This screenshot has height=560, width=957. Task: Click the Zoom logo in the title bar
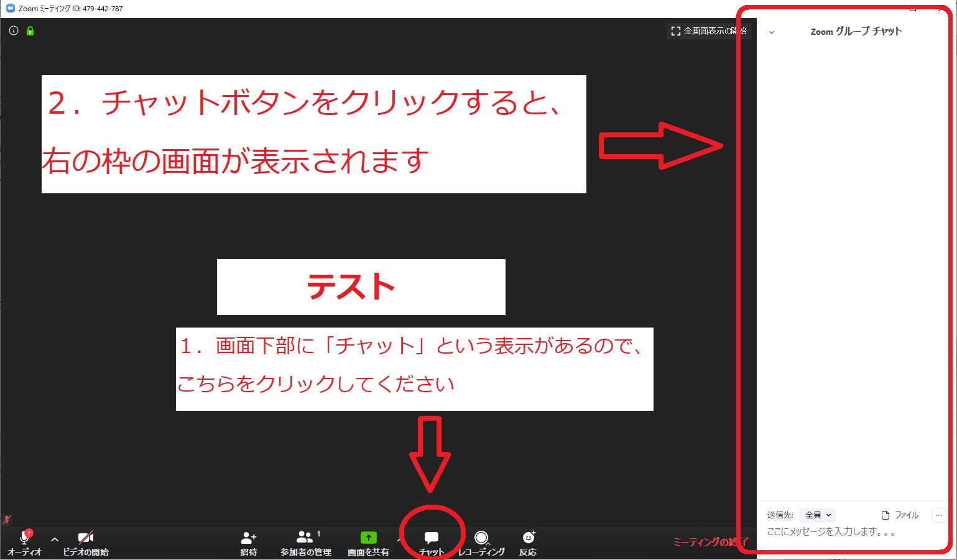click(x=10, y=9)
